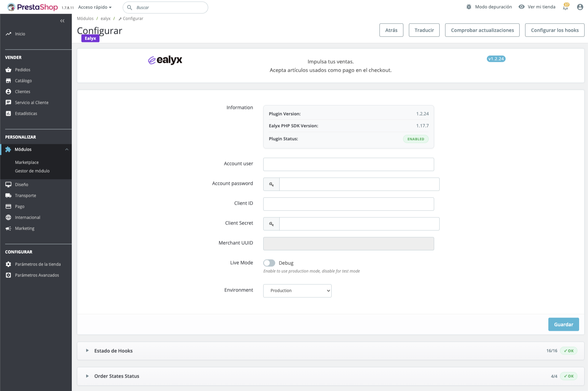The width and height of the screenshot is (588, 391).
Task: Expand the Estado de Hooks section
Action: pos(113,351)
